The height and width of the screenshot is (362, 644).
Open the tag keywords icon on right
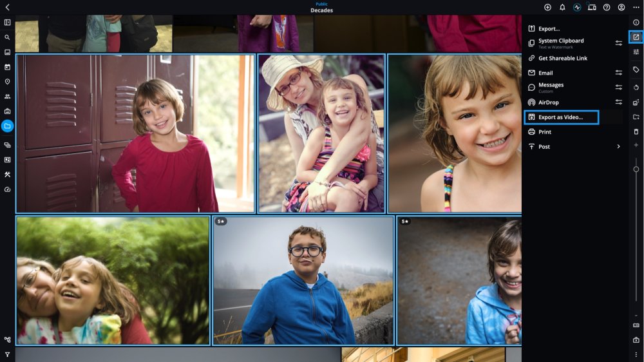636,70
